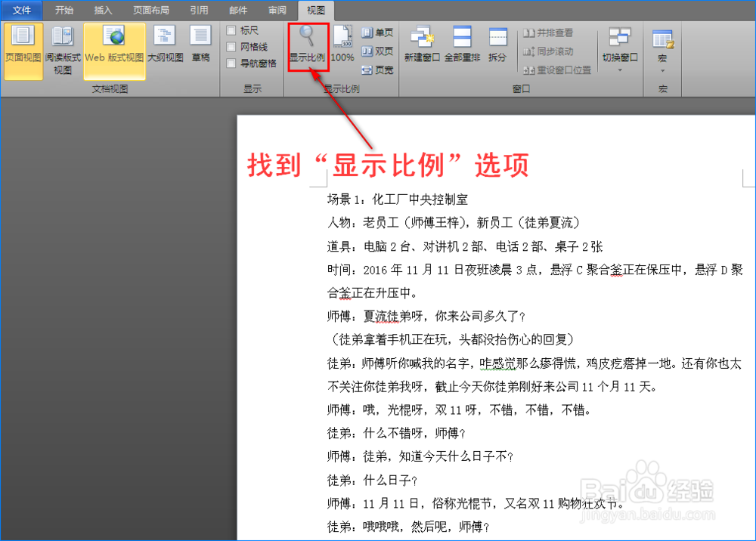Click line 师傅：夏流徒弟呀
756x541 pixels.
[426, 317]
